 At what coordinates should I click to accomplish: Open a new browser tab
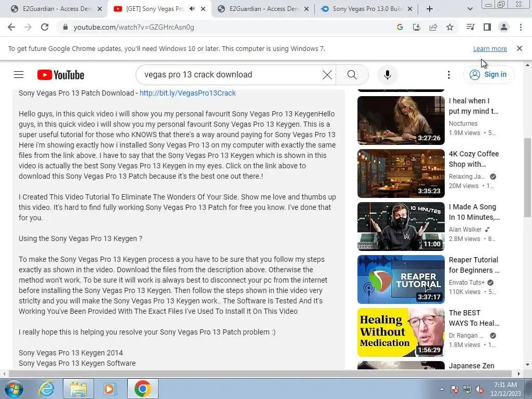pyautogui.click(x=429, y=9)
